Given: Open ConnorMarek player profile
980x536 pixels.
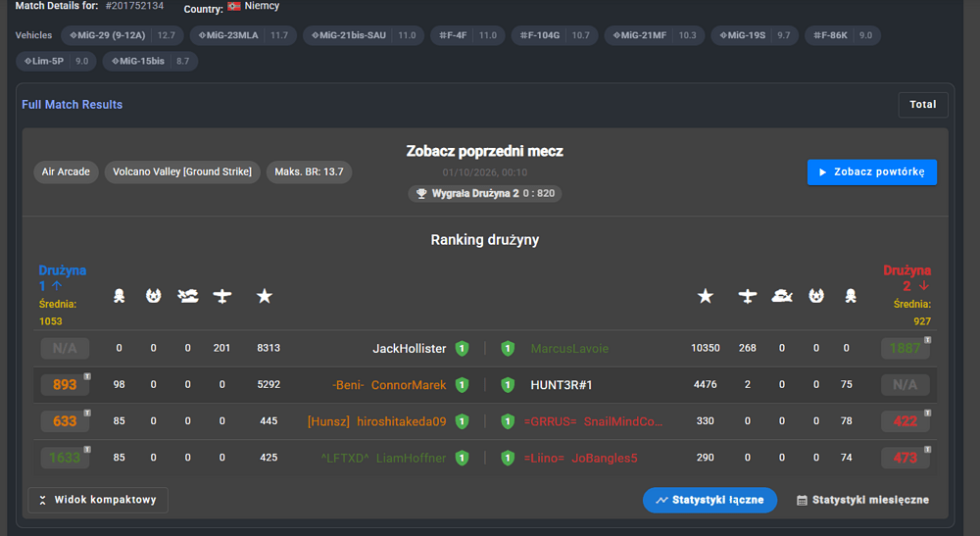Looking at the screenshot, I should [x=409, y=385].
